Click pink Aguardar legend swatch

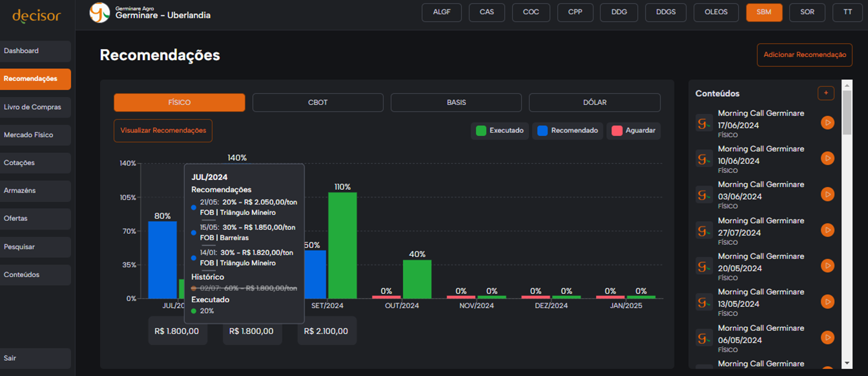point(617,131)
